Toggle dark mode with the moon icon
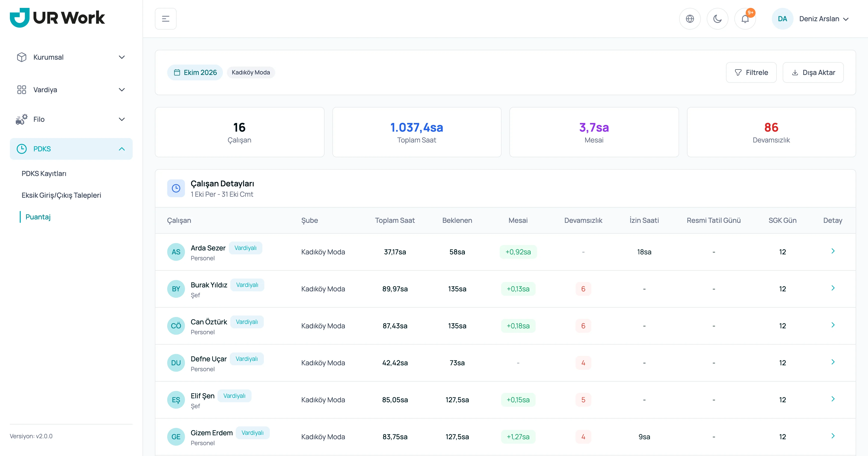 point(717,19)
